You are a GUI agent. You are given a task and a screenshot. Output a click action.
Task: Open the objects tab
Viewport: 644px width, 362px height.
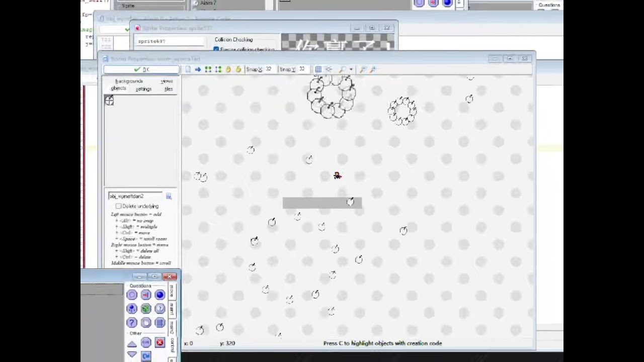[118, 88]
